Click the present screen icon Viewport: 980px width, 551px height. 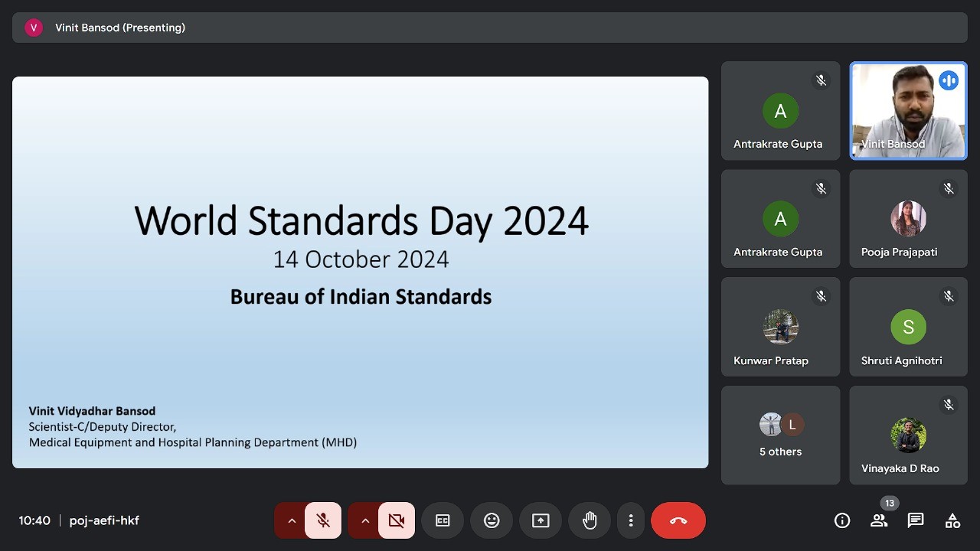541,520
